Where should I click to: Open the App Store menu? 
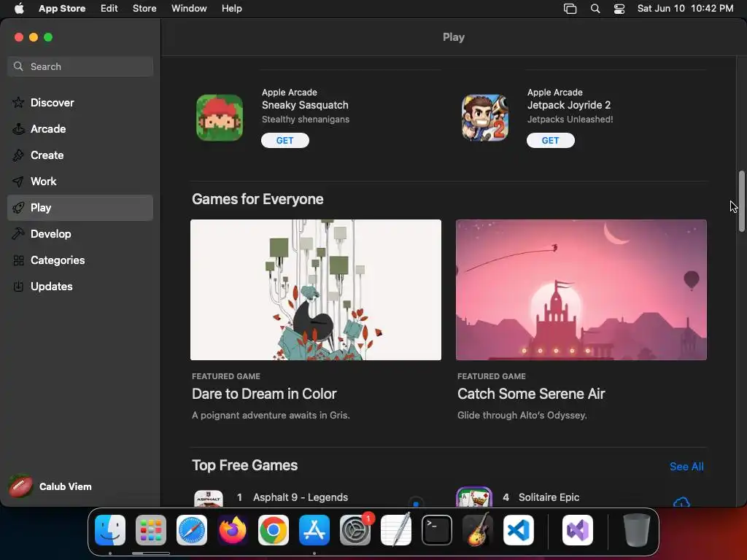coord(62,8)
